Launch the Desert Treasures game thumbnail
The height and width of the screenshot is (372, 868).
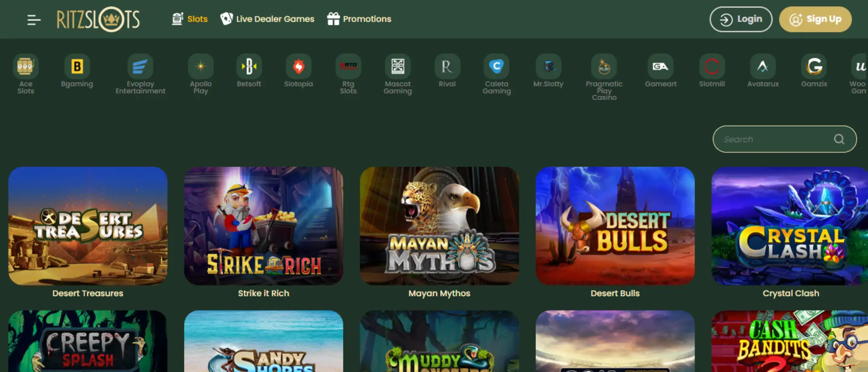pyautogui.click(x=88, y=226)
